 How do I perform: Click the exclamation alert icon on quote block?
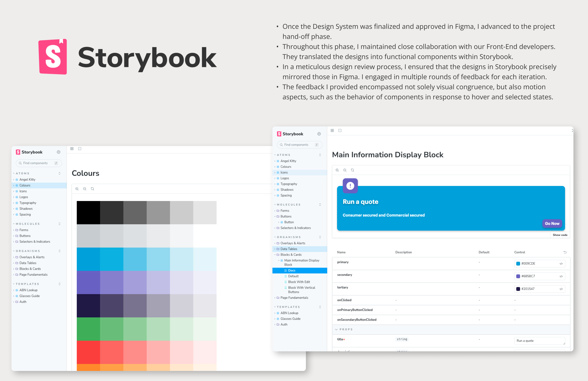[x=350, y=186]
